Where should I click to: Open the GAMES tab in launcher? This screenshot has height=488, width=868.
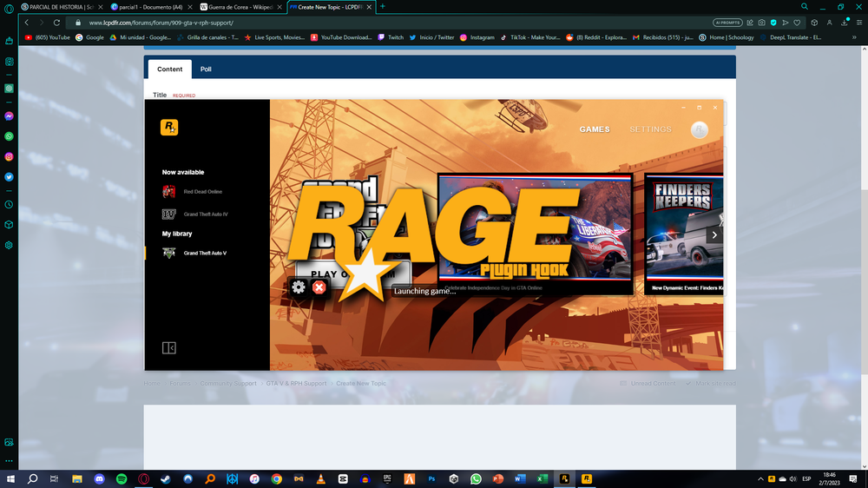pos(595,129)
